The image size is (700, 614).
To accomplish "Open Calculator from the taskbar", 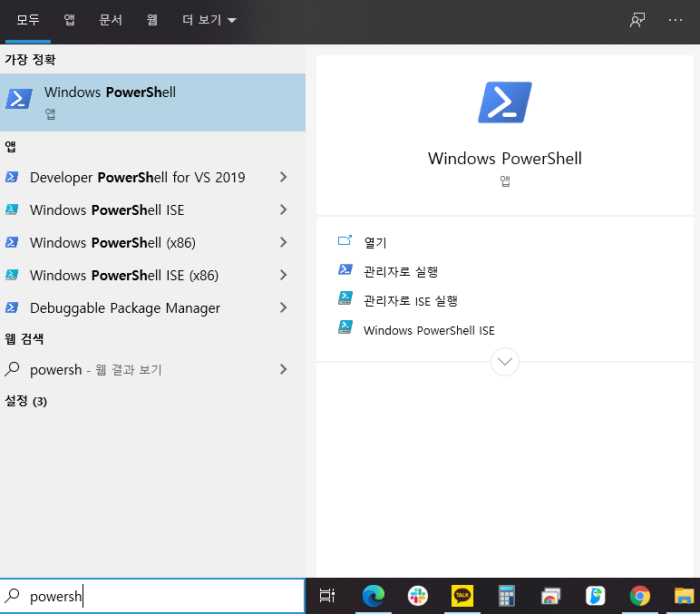I will [x=507, y=596].
